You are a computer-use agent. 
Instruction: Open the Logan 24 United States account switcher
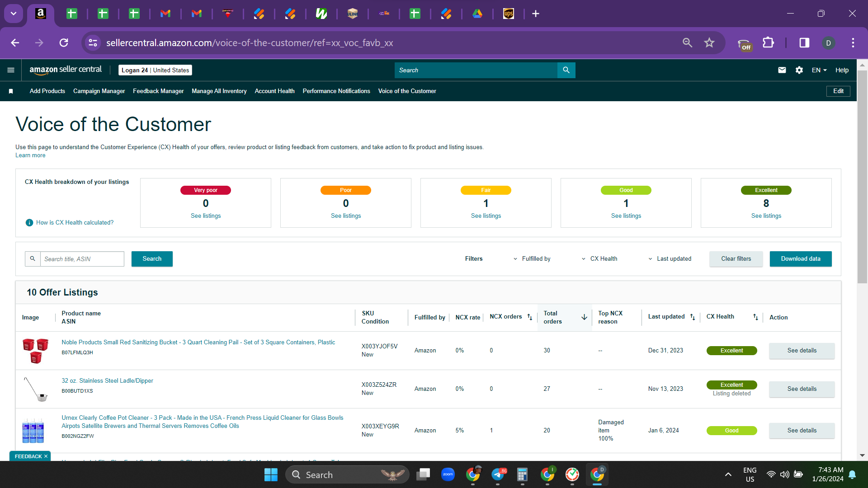pyautogui.click(x=155, y=70)
